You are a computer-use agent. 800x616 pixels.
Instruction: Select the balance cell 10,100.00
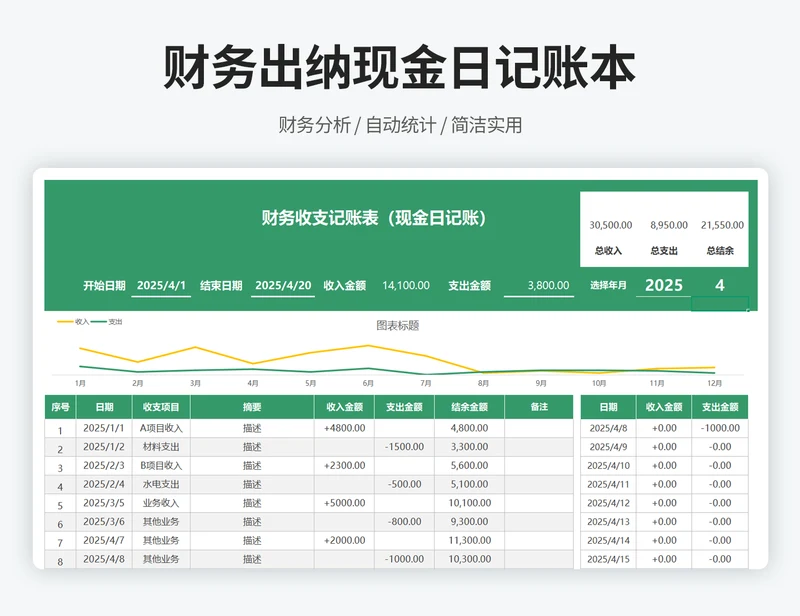[x=469, y=503]
